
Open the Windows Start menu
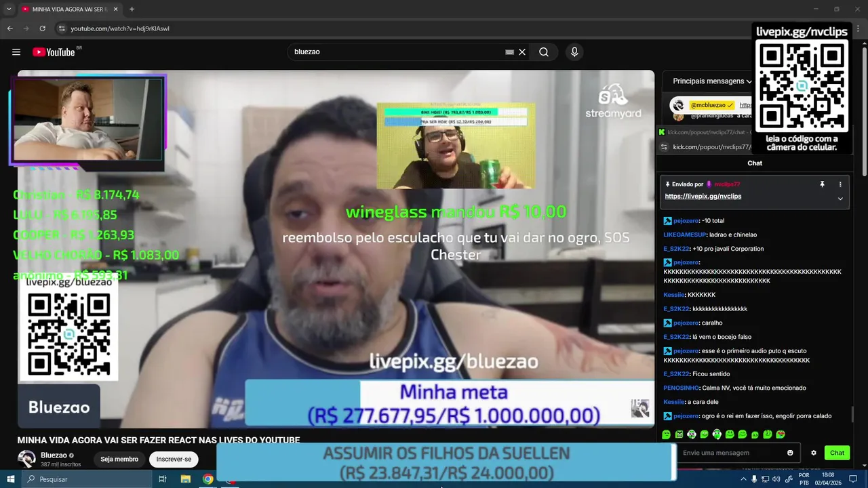11,479
